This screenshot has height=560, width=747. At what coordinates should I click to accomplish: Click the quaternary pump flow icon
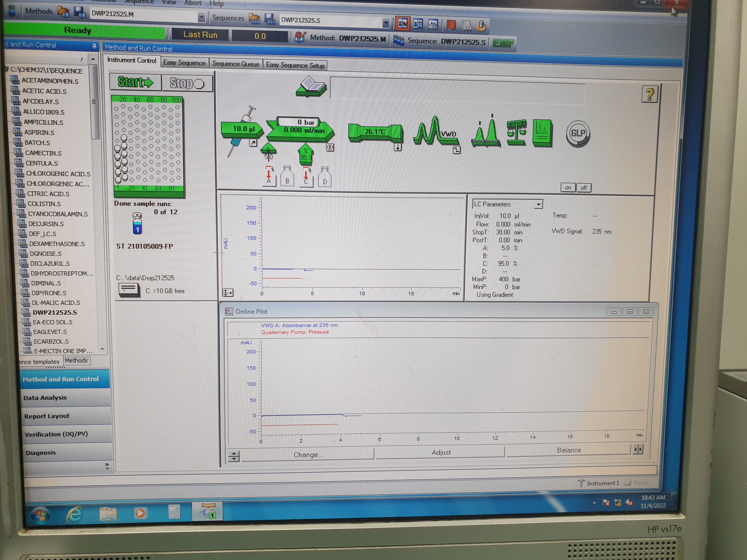301,130
